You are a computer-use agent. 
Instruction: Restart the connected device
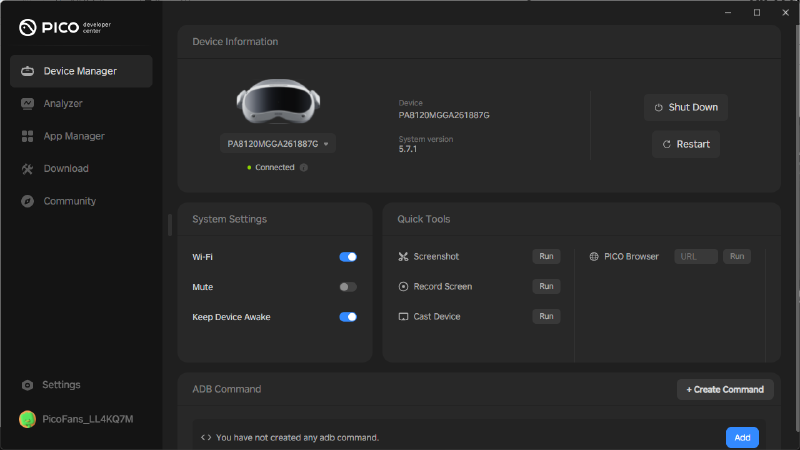[686, 144]
